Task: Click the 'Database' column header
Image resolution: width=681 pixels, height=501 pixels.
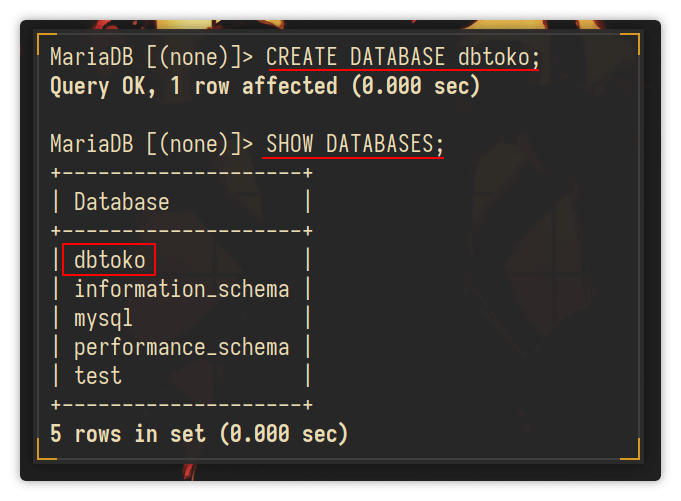Action: coord(122,202)
